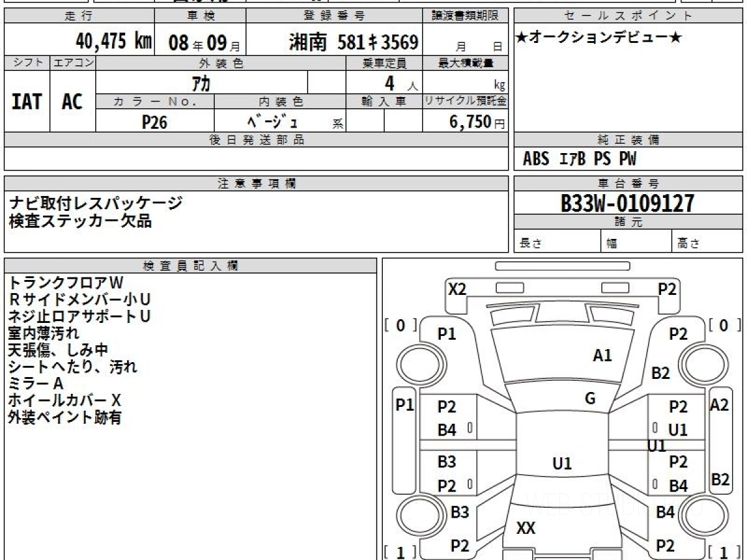Select the A2 mark on the diagram
The height and width of the screenshot is (560, 747).
tap(720, 405)
